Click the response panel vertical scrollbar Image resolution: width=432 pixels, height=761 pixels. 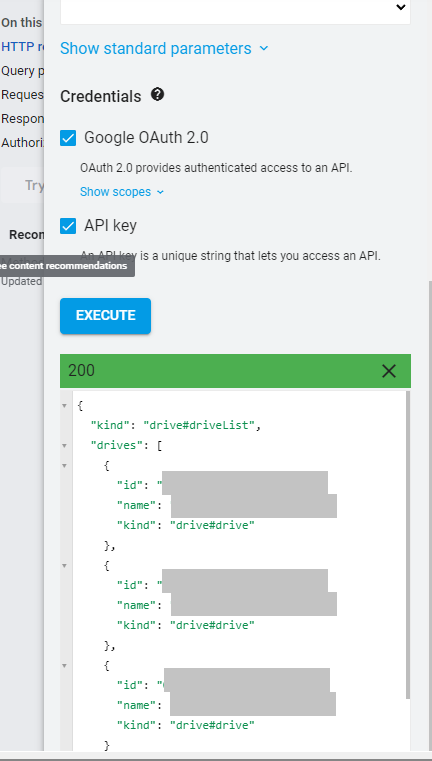click(x=408, y=544)
